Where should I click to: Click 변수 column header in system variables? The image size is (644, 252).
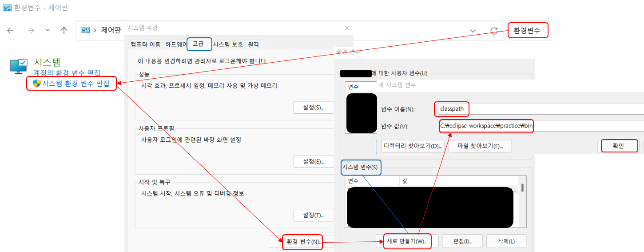(372, 181)
